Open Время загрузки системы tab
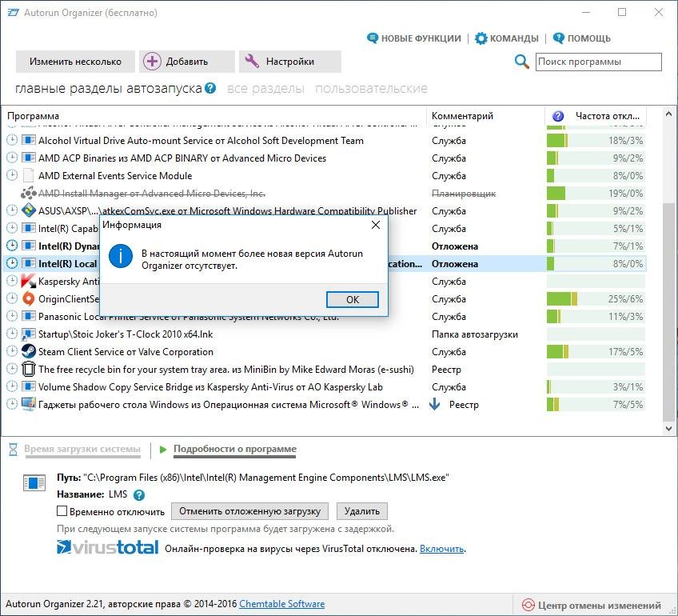 [x=82, y=449]
